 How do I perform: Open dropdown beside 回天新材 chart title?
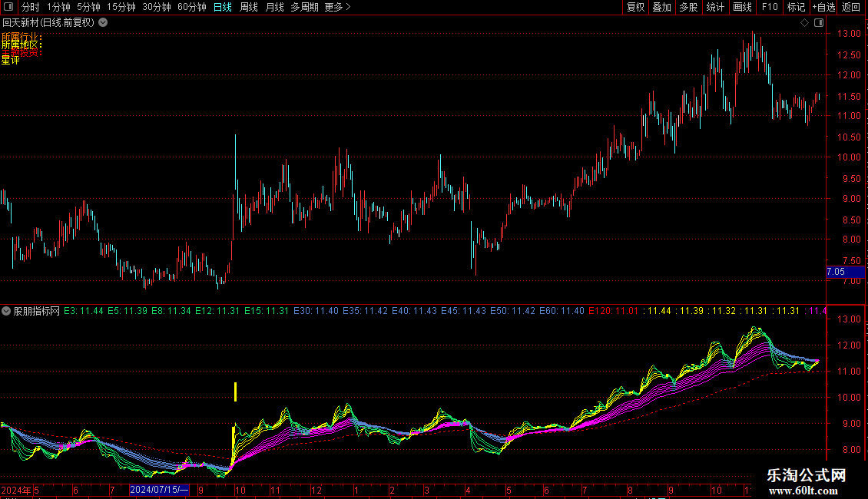[x=103, y=22]
